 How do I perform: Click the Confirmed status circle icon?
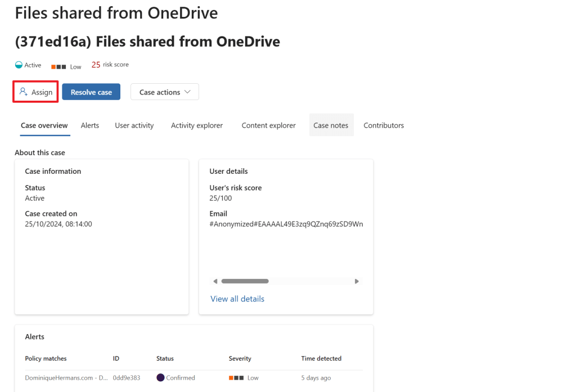click(160, 378)
